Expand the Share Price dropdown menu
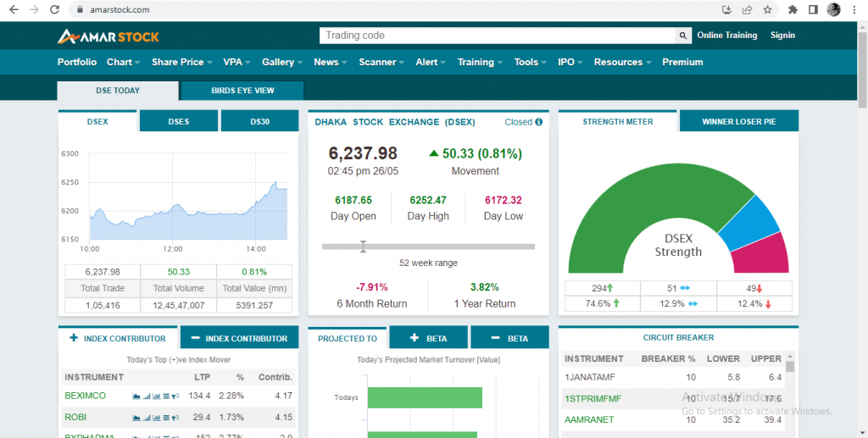Screen dimensions: 868x438 (x=182, y=62)
